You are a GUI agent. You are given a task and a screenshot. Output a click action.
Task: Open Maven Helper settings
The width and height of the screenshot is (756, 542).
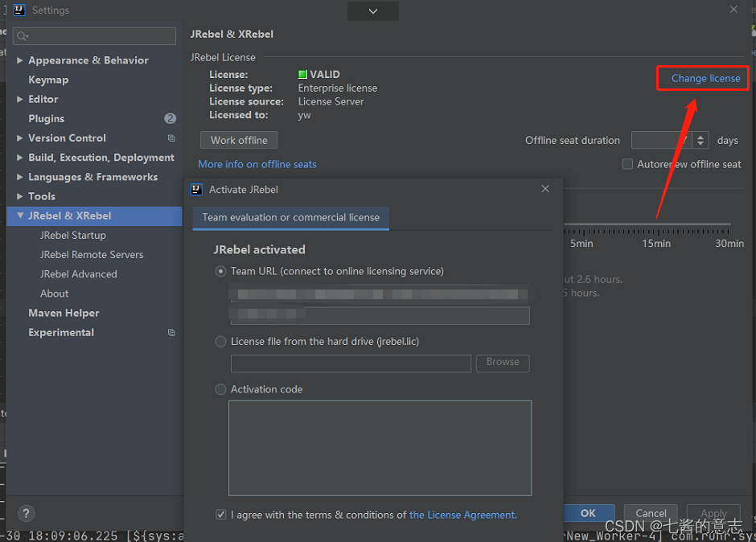click(64, 314)
